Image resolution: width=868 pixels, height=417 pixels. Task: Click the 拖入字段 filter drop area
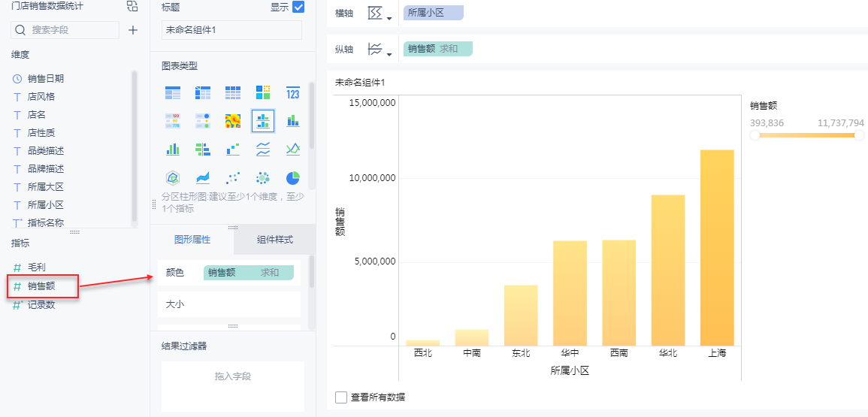[x=233, y=386]
